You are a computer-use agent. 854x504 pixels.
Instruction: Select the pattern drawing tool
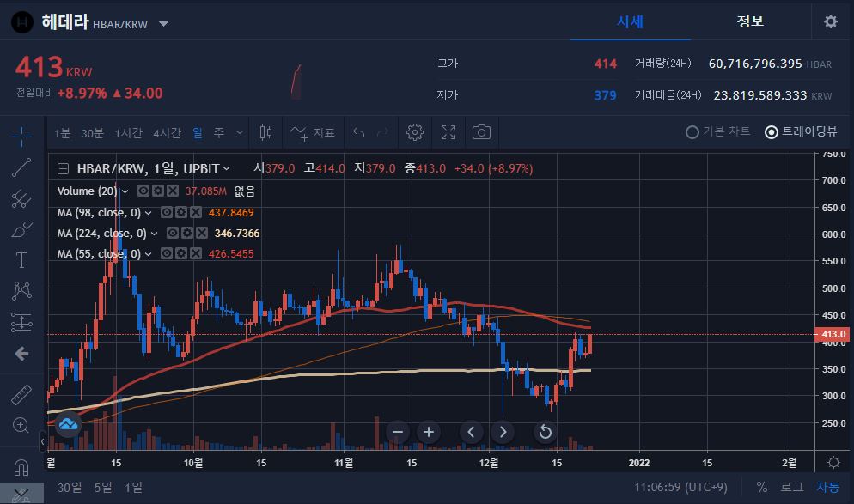(x=21, y=291)
